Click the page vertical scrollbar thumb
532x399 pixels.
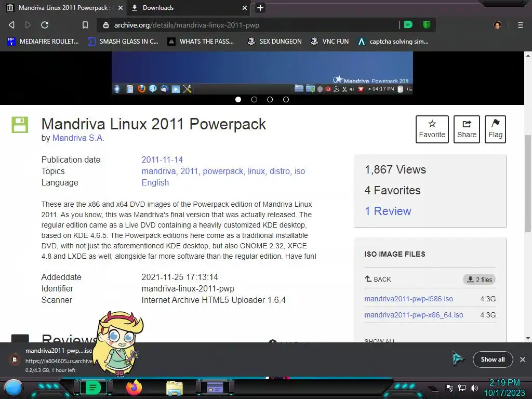pos(528,183)
